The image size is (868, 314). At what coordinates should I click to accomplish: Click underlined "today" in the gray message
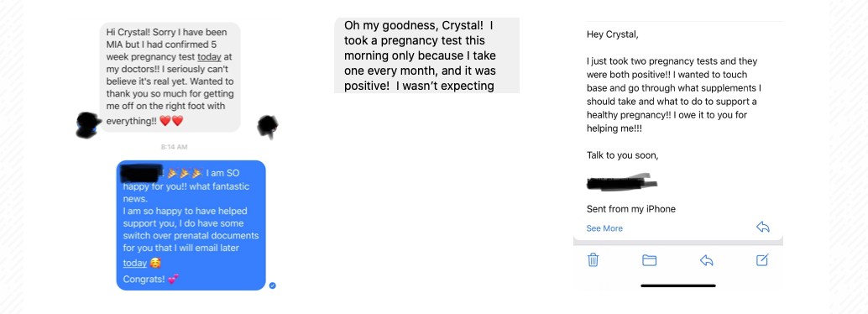click(x=209, y=56)
